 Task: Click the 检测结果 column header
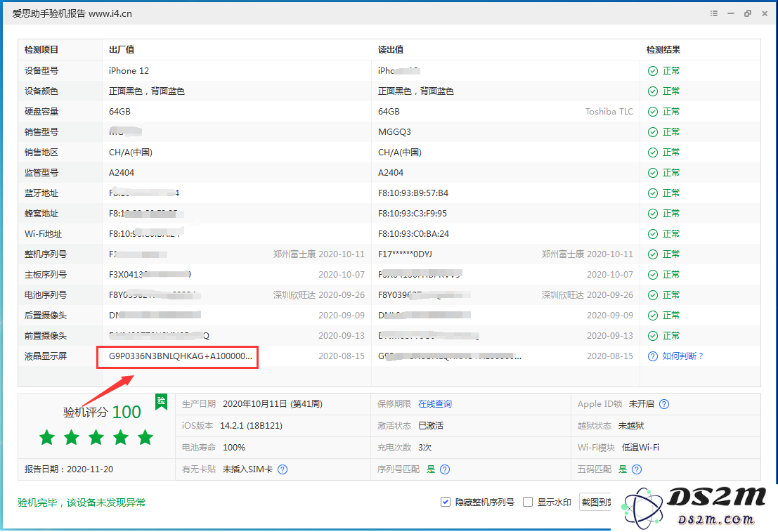point(663,50)
